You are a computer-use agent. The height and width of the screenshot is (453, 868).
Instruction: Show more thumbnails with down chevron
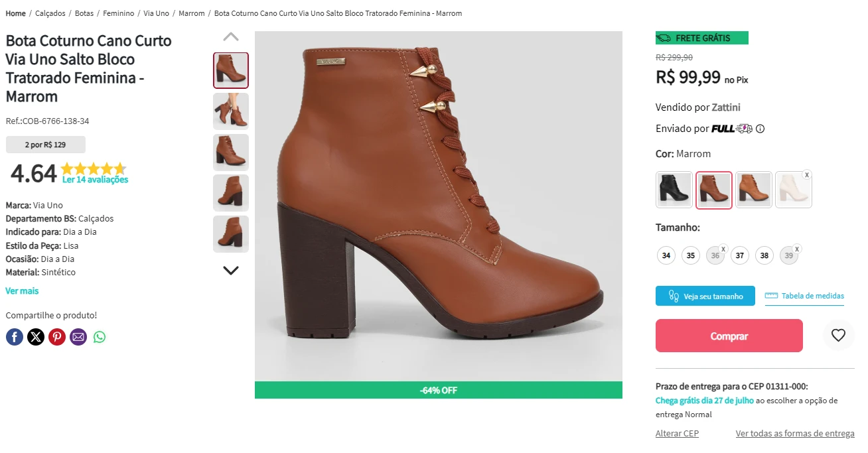click(231, 271)
